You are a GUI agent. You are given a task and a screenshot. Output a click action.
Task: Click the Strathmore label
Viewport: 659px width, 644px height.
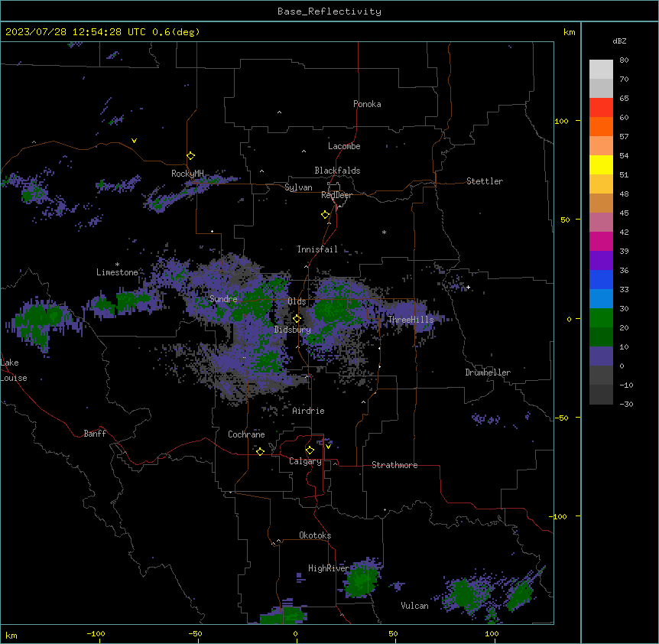[394, 465]
